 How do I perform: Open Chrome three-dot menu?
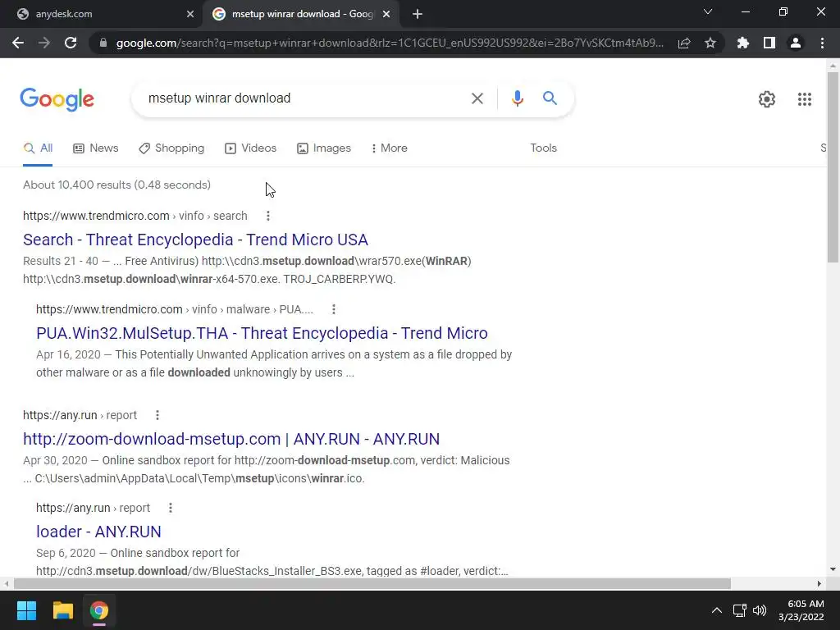pyautogui.click(x=822, y=43)
